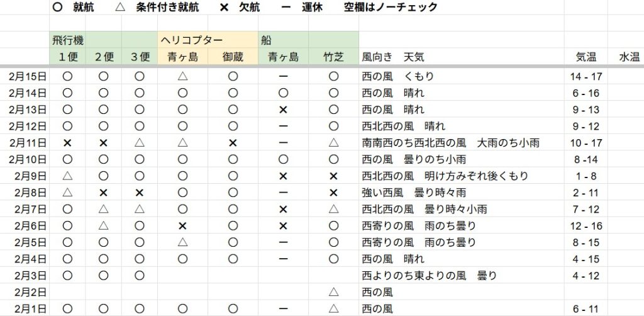Select the 西北西の風 明け方みぞれ後くもり cell
The height and width of the screenshot is (316, 644).
[445, 176]
